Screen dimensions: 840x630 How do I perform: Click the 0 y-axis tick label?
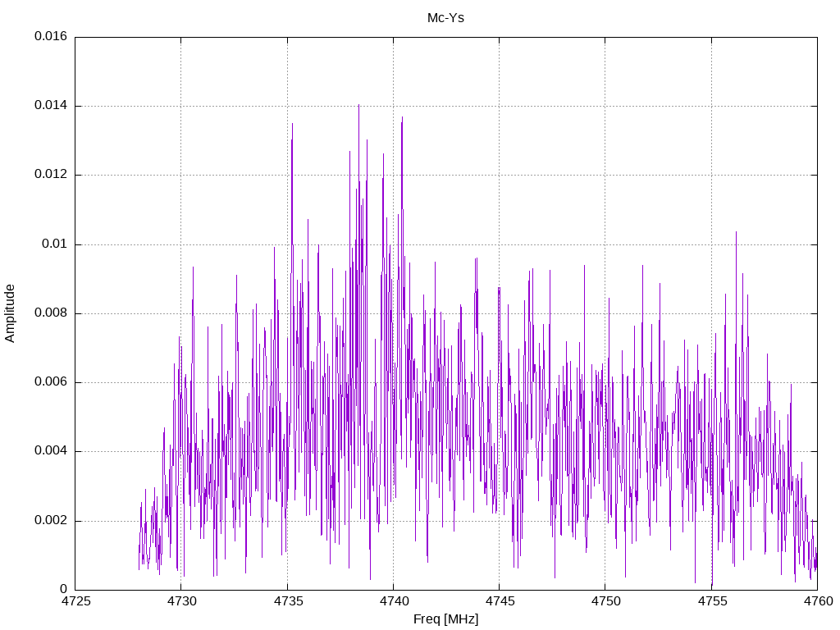(x=64, y=590)
